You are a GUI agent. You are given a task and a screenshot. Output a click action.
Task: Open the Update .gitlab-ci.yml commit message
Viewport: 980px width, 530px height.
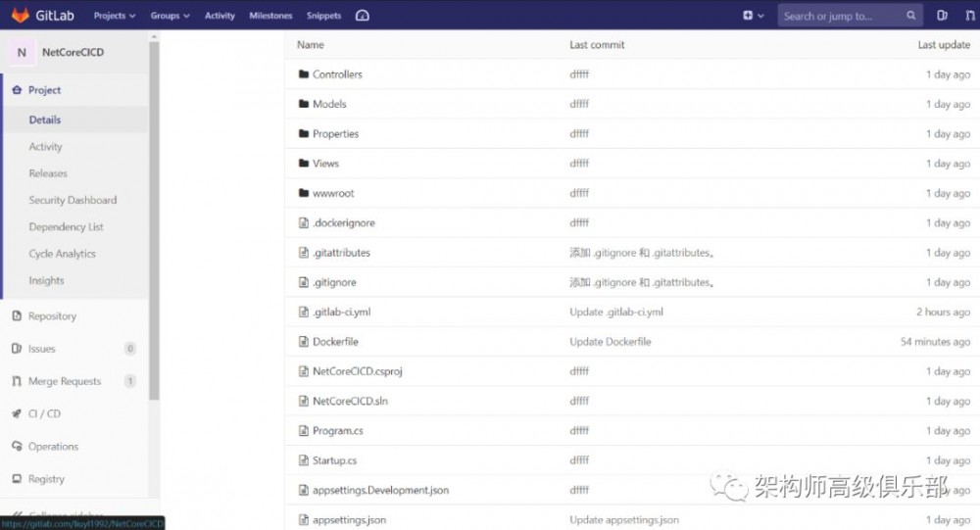pos(616,312)
